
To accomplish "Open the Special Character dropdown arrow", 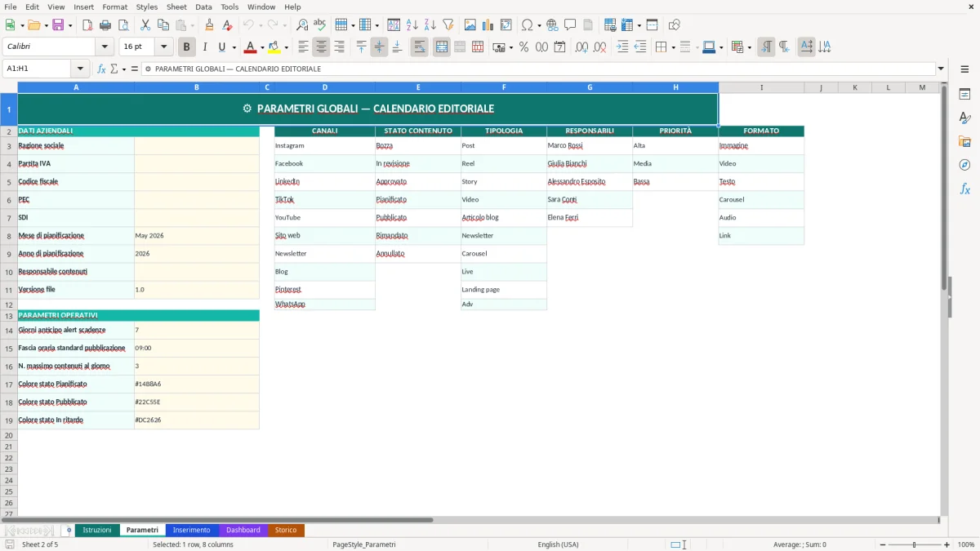I will (x=539, y=25).
